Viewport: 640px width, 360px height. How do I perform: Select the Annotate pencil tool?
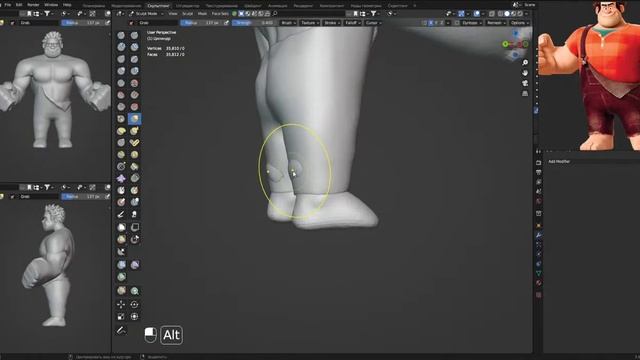[x=121, y=330]
